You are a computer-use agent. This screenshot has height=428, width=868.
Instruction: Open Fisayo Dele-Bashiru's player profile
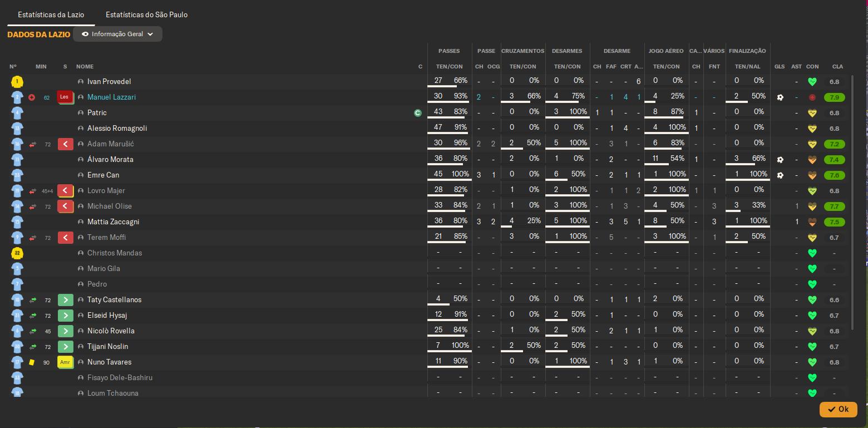point(120,378)
